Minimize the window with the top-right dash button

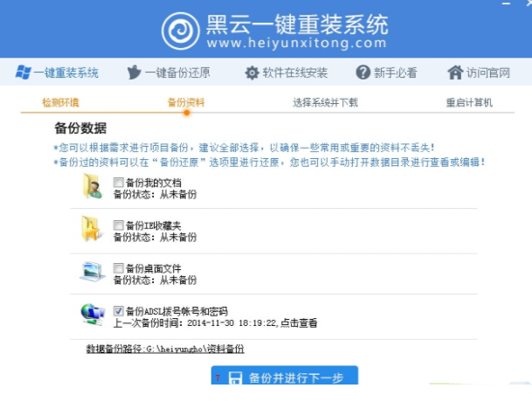(506, 3)
